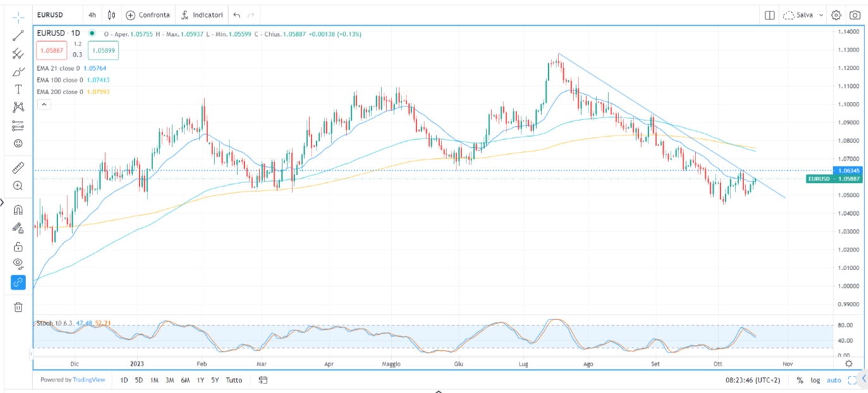
Task: Click the Confronta compare button
Action: [149, 15]
